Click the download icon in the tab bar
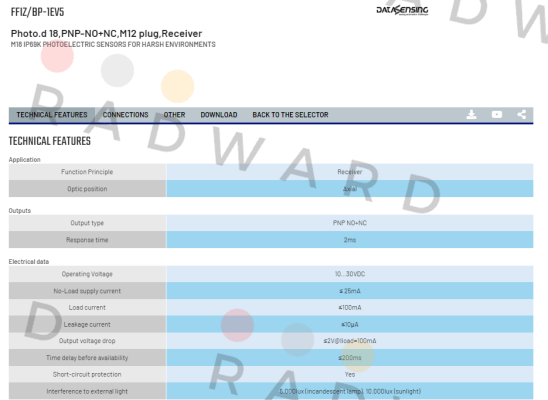Screen dimensions: 548x400 point(471,115)
